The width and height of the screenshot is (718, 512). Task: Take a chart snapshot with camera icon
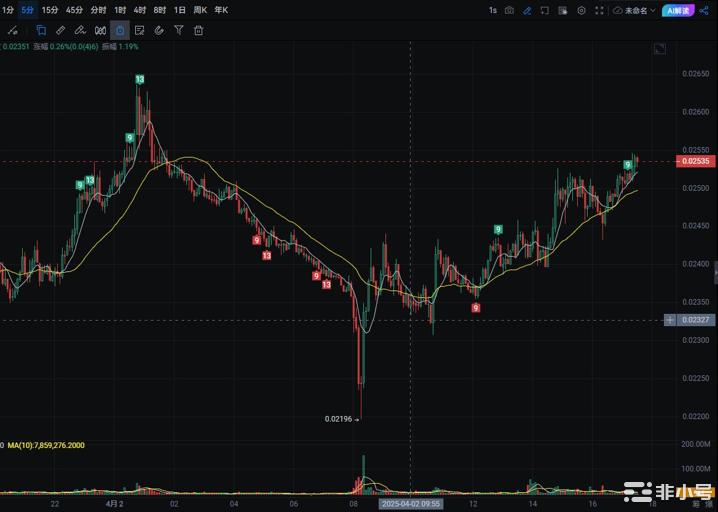tap(509, 10)
